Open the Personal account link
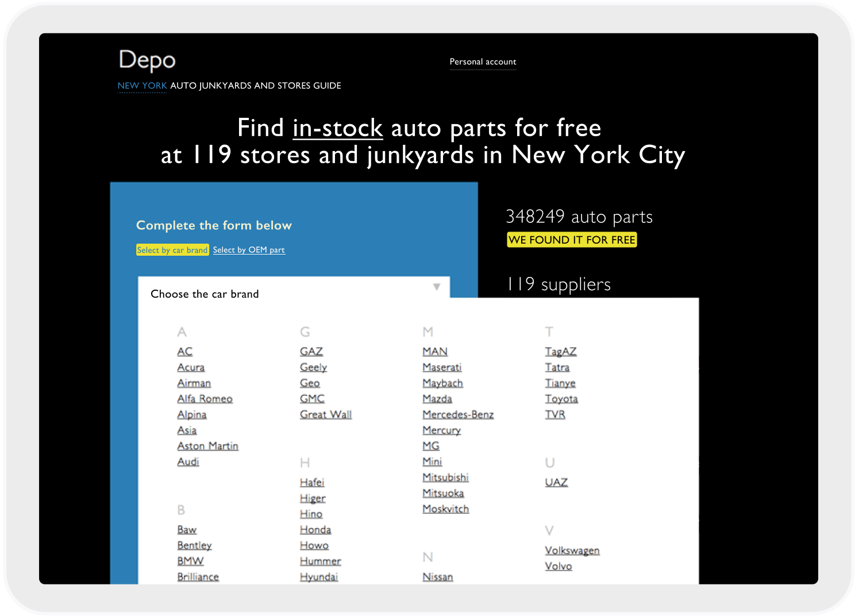The width and height of the screenshot is (855, 616). (483, 62)
